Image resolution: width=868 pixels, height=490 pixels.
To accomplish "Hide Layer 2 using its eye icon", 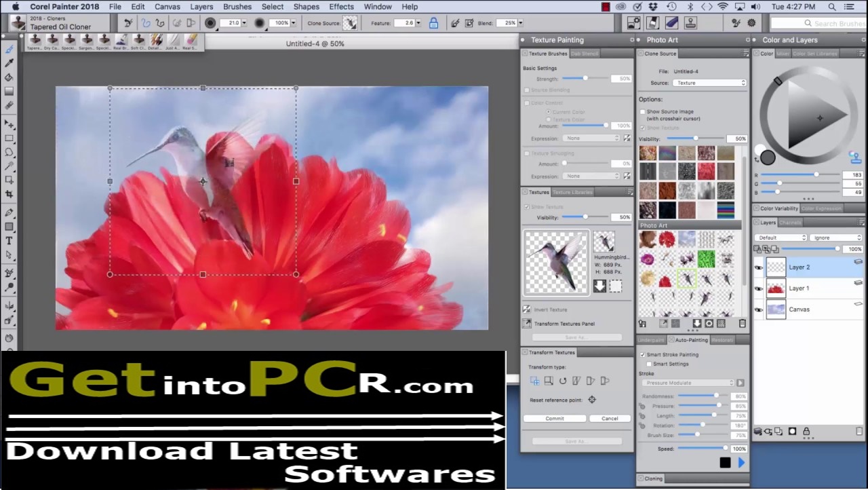I will [x=759, y=267].
